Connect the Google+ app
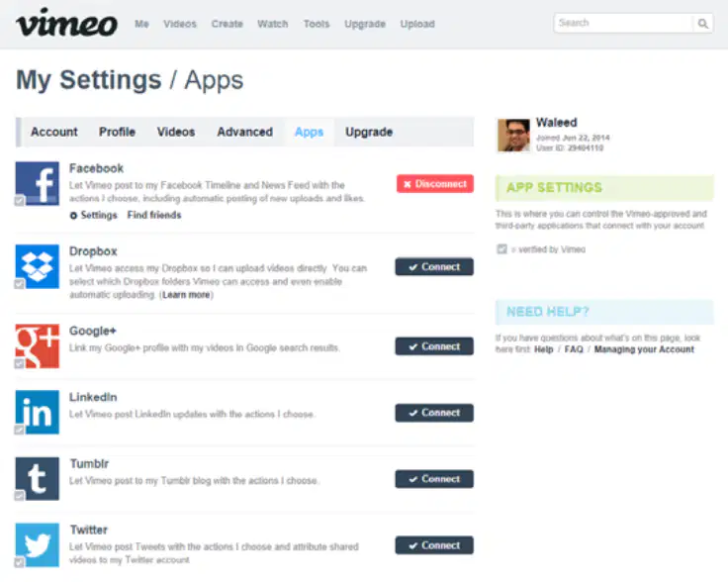728x582 pixels. (x=434, y=346)
